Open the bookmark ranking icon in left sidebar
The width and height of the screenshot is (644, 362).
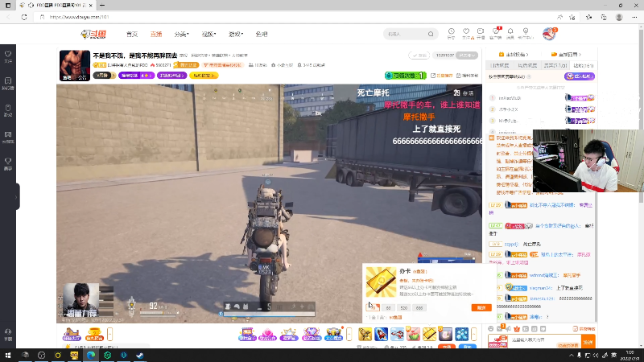point(8,81)
